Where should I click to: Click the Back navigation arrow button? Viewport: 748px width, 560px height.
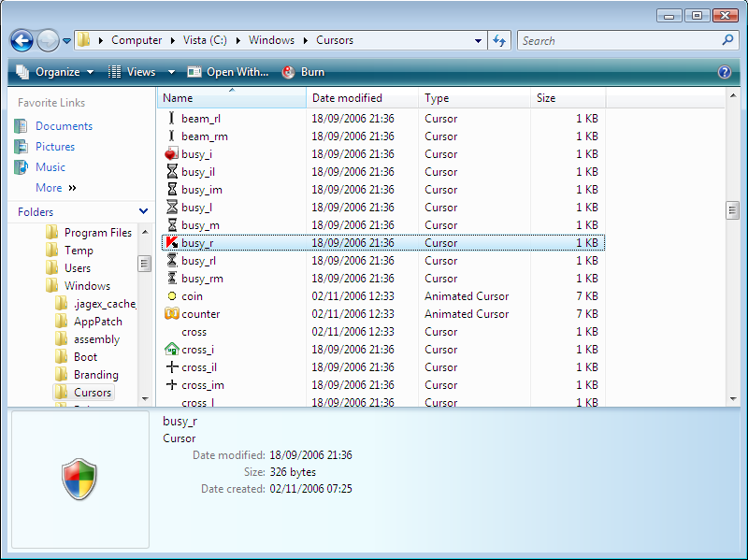(22, 40)
